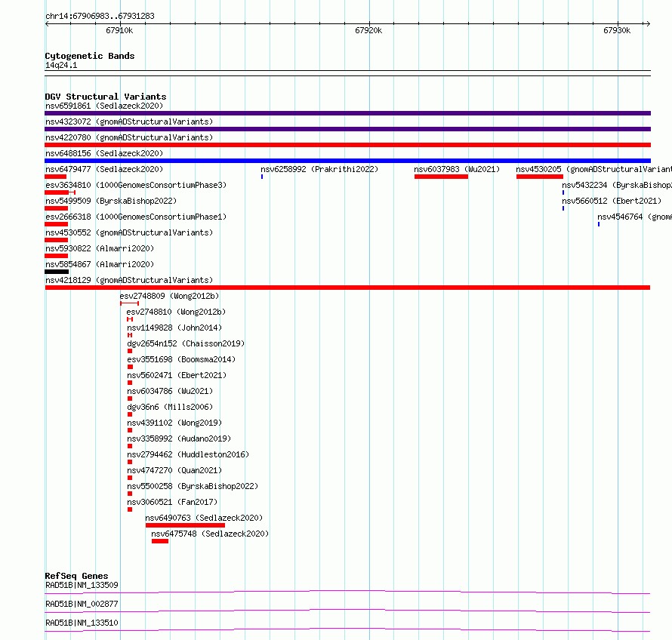Image resolution: width=672 pixels, height=640 pixels.
Task: Click the 67910k ruler position label
Action: (119, 30)
